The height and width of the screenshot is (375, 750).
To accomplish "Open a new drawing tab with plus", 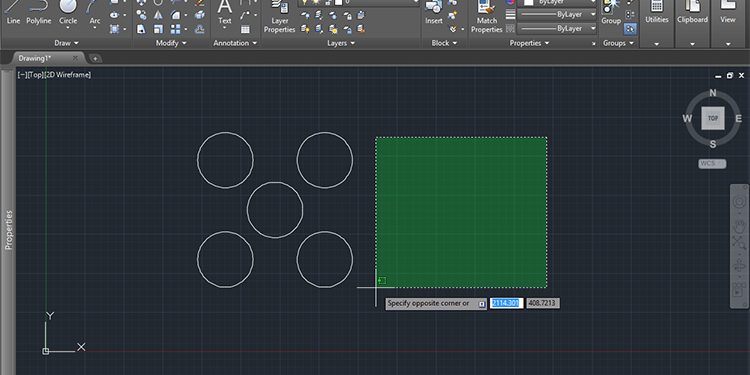I will click(95, 58).
